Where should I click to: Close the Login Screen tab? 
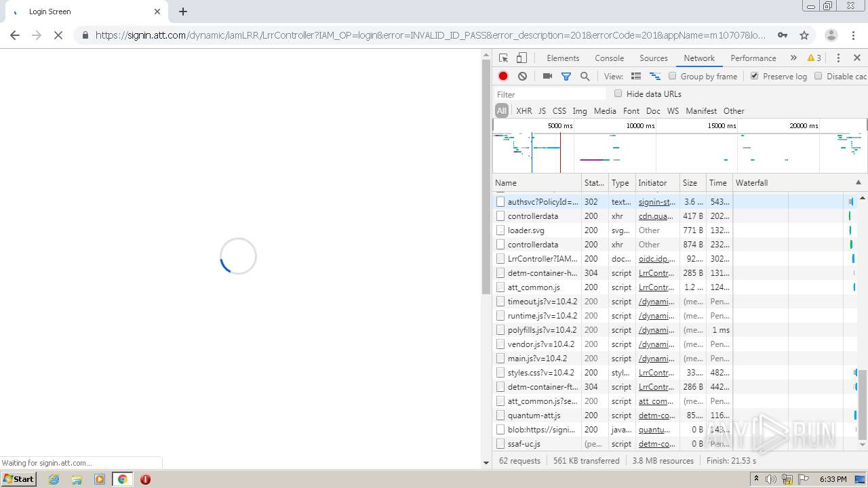click(x=157, y=12)
